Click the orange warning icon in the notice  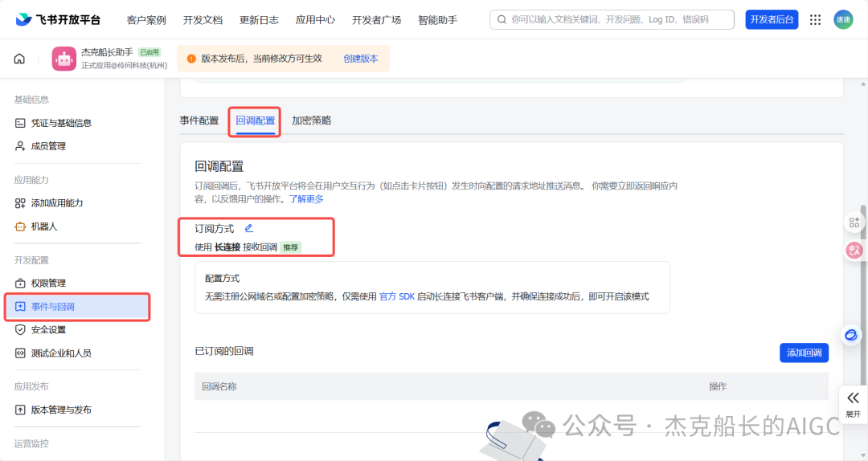tap(191, 59)
